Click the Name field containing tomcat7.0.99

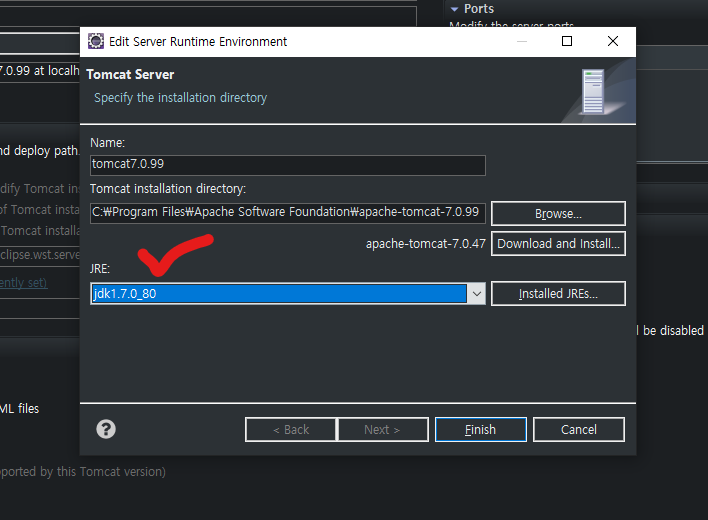pyautogui.click(x=288, y=165)
